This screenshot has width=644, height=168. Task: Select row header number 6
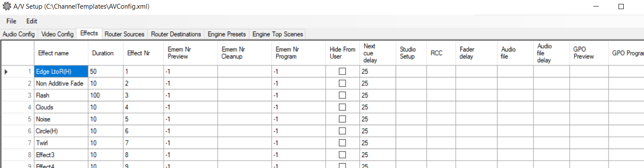coord(17,131)
